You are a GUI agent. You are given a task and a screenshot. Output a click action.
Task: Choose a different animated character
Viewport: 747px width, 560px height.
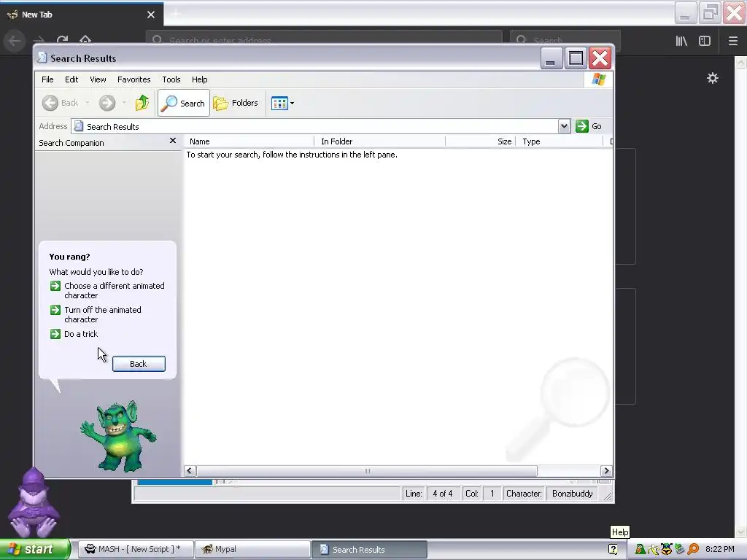coord(108,290)
